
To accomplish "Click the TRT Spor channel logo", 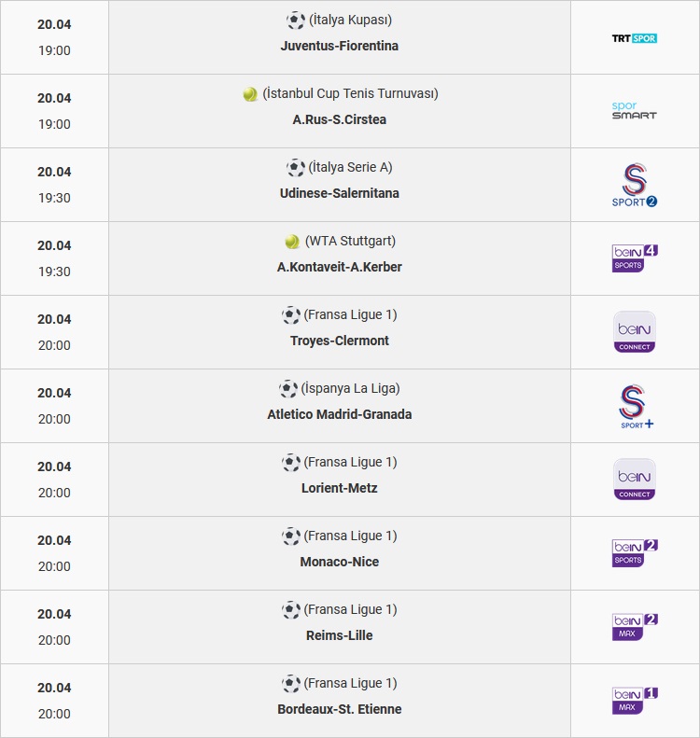I will point(634,38).
